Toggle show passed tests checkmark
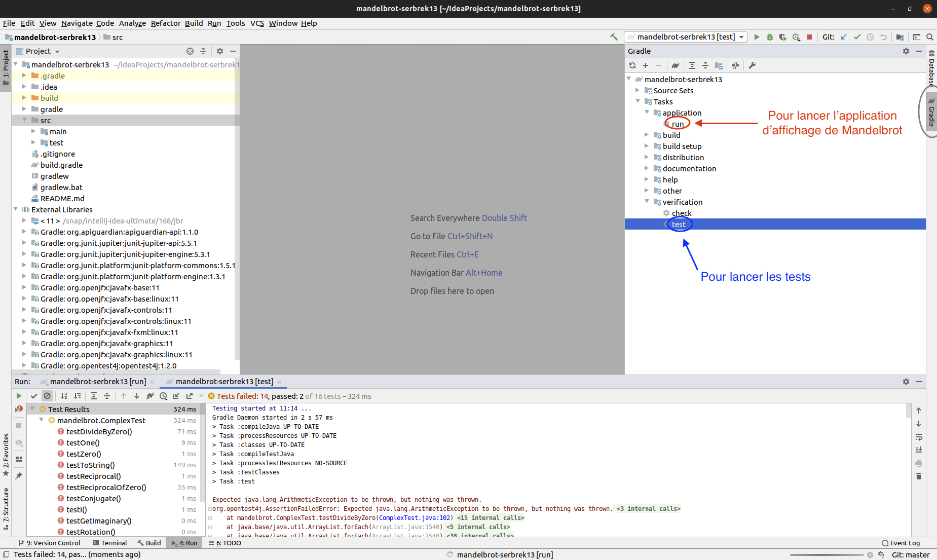This screenshot has height=560, width=937. click(34, 396)
